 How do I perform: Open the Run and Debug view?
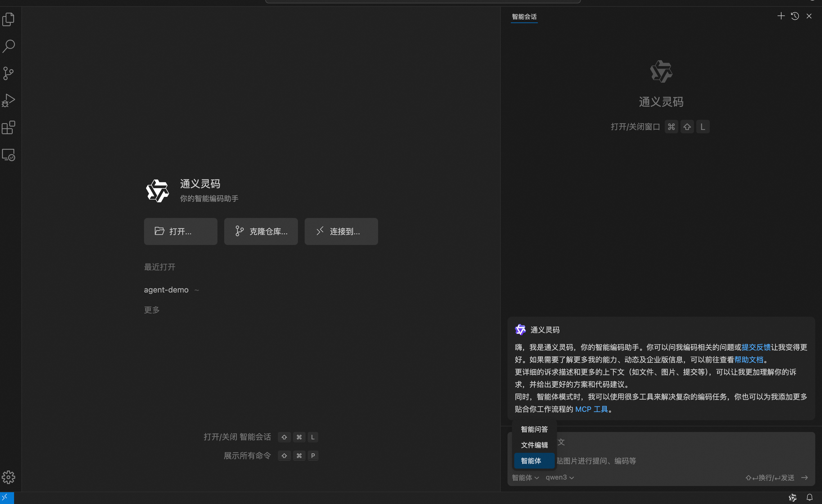(x=8, y=100)
